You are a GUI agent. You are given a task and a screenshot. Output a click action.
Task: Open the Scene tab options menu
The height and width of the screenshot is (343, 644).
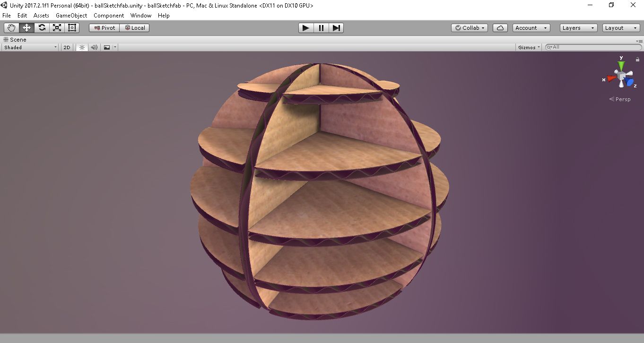pos(639,41)
